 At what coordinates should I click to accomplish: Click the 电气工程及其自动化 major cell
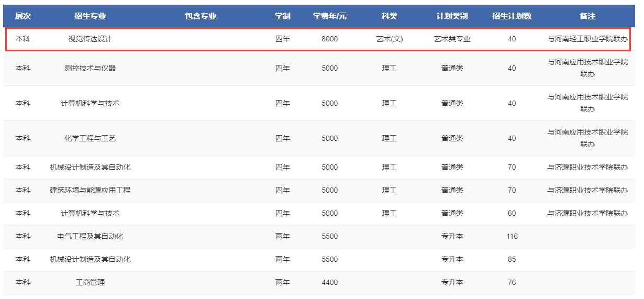[90, 236]
